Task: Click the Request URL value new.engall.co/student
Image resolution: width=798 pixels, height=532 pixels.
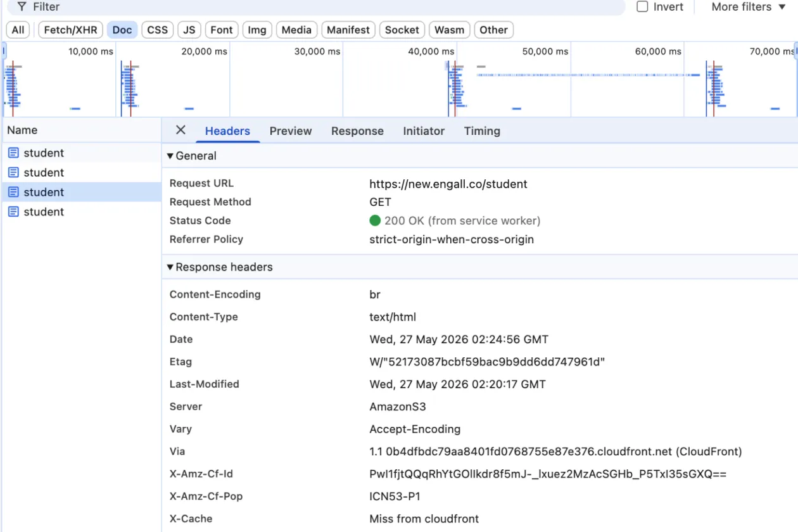Action: [448, 184]
